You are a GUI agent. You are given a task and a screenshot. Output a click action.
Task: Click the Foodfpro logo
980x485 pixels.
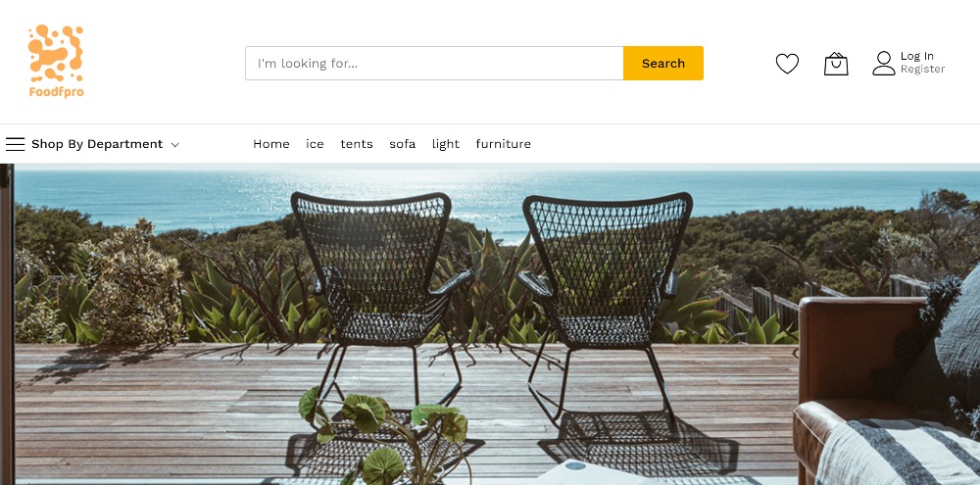pyautogui.click(x=56, y=62)
